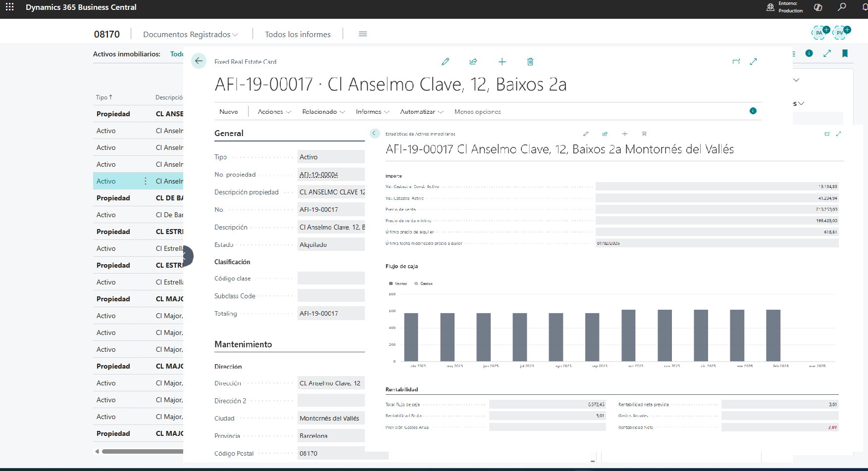Click the plus icon to create new record
Viewport: 868px width, 471px height.
coord(502,61)
